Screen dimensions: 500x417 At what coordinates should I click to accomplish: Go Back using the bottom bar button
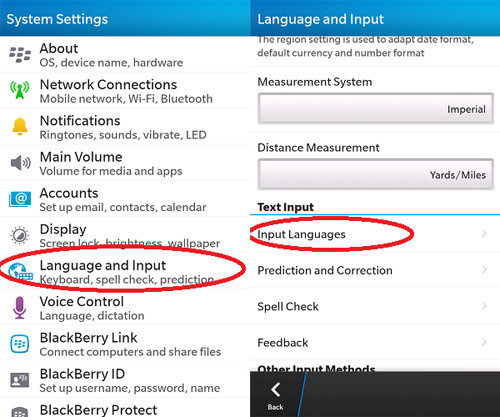(275, 395)
